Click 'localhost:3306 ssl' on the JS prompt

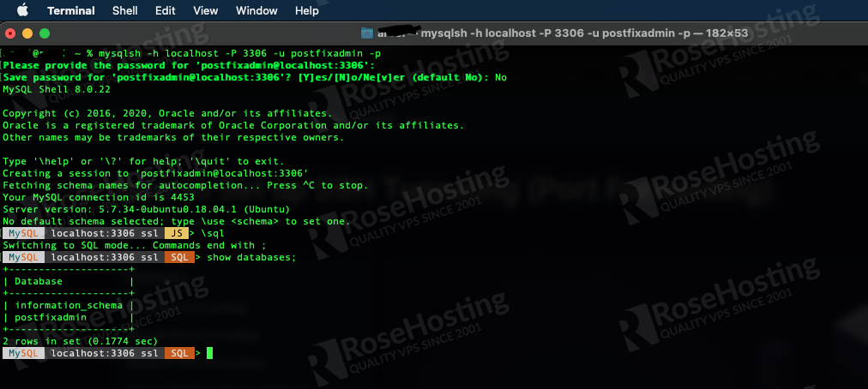105,234
